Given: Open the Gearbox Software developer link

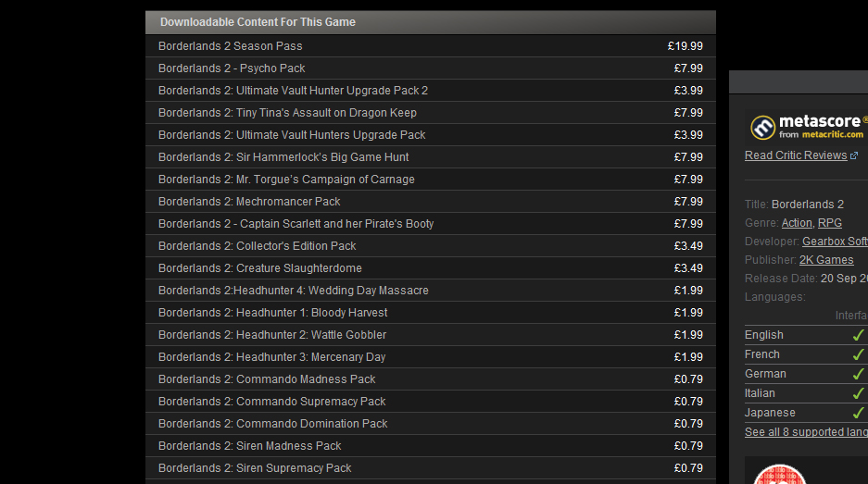Looking at the screenshot, I should [834, 242].
